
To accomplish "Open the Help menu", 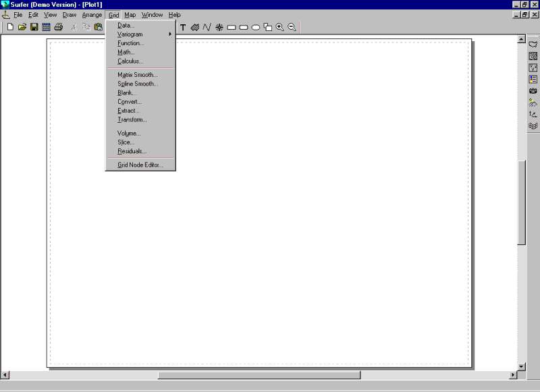I will pos(174,15).
